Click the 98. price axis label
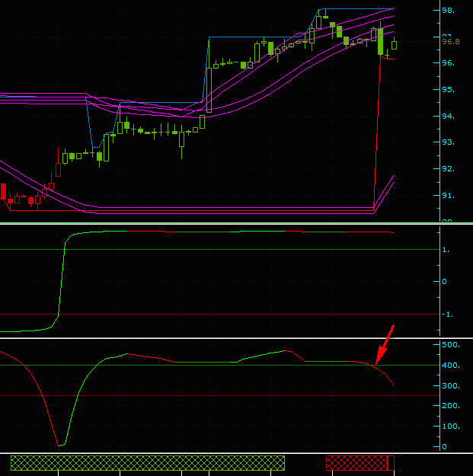The image size is (473, 476). (448, 11)
